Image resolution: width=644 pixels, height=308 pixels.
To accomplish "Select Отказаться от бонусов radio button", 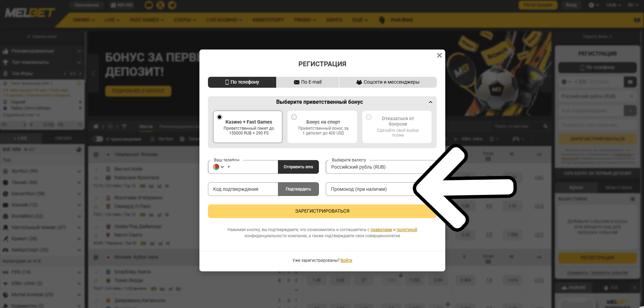I will (x=369, y=117).
